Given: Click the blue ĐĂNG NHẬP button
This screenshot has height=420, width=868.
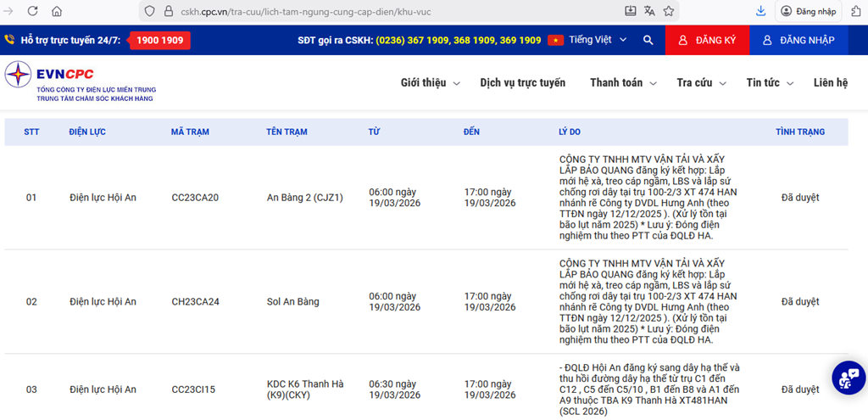Looking at the screenshot, I should (x=798, y=40).
